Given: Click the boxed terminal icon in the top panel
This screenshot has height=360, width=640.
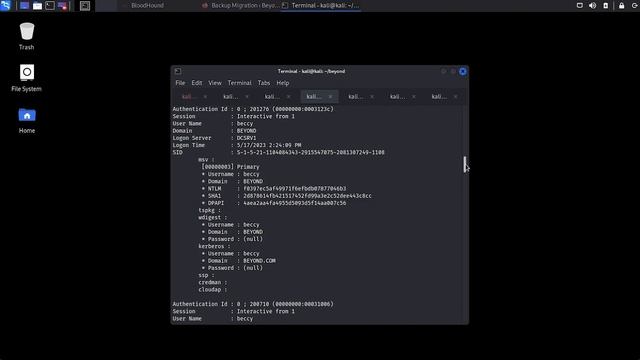Looking at the screenshot, I should pyautogui.click(x=85, y=6).
